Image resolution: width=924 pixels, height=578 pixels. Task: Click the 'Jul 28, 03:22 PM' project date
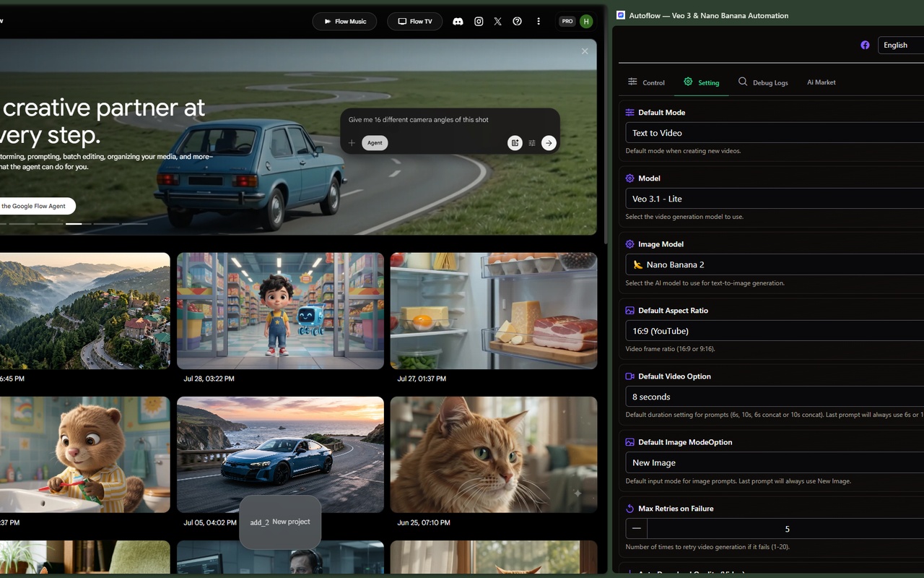pyautogui.click(x=209, y=379)
